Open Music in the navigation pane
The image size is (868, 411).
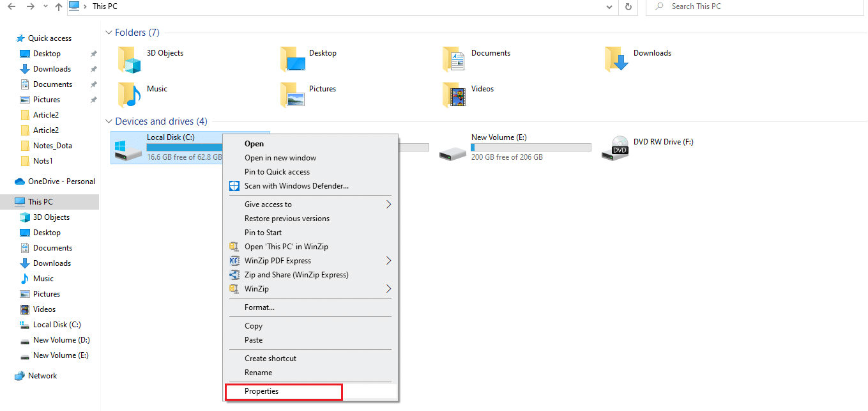pos(43,279)
